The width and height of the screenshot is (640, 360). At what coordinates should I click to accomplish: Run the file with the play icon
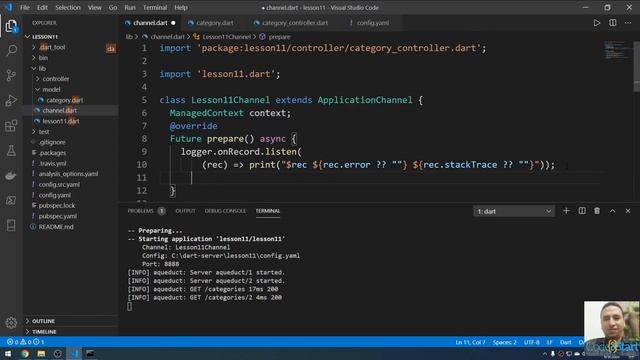click(x=597, y=23)
